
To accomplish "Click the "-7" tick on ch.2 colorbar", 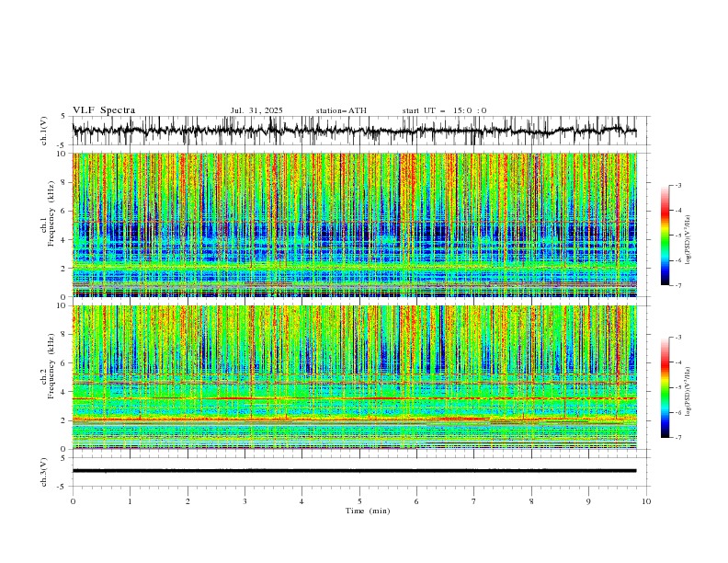I will tap(677, 438).
